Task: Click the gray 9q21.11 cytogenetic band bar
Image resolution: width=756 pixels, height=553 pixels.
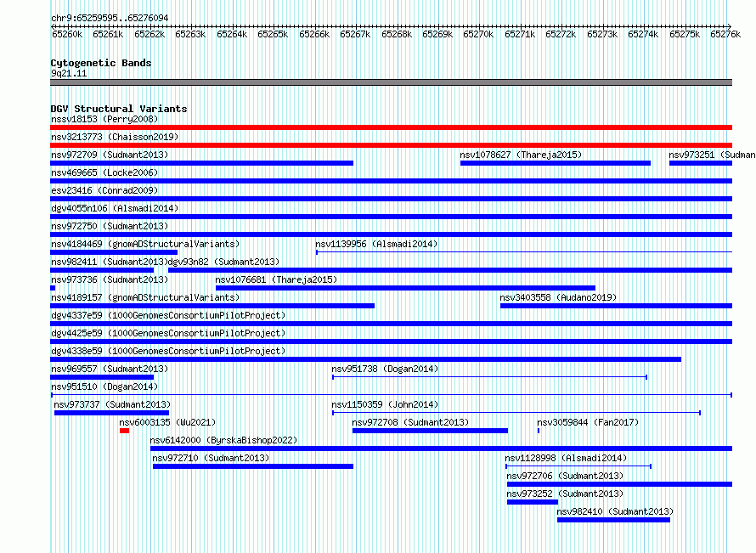Action: point(391,82)
